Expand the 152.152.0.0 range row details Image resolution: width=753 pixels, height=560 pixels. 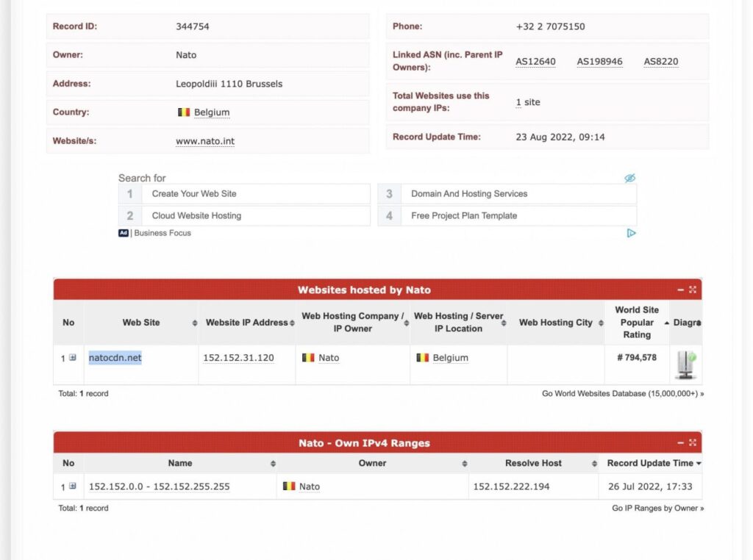pos(73,486)
